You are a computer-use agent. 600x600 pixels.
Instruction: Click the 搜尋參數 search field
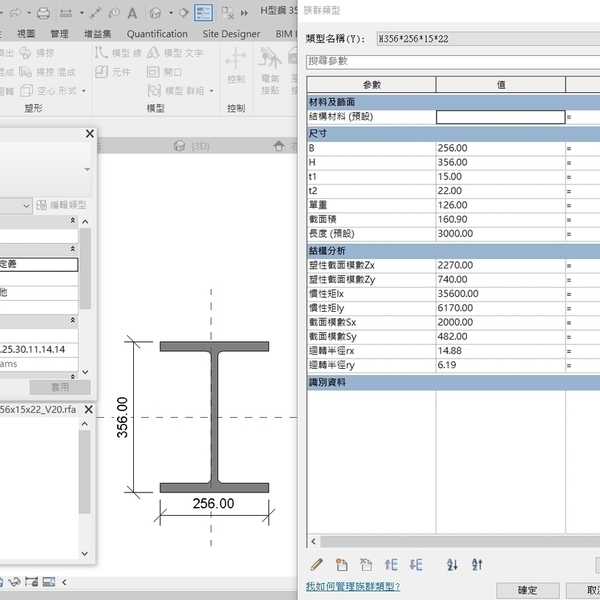(450, 61)
